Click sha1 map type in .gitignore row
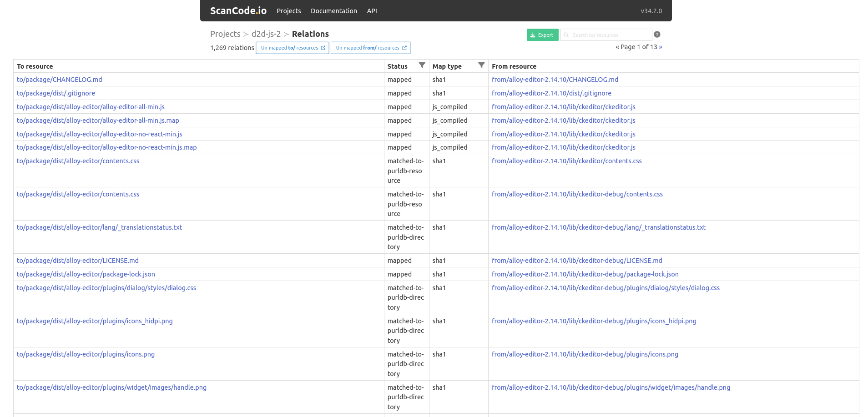Viewport: 868px width, 417px height. tap(439, 93)
